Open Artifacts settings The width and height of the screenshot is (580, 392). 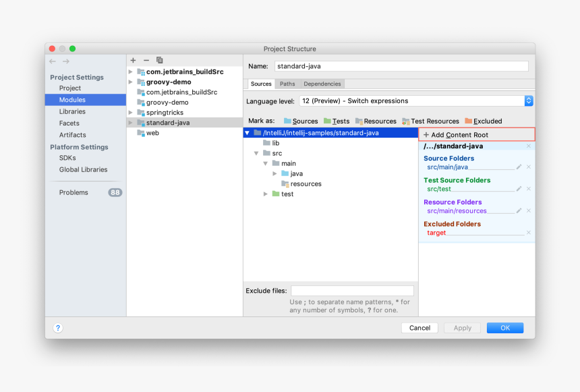73,135
